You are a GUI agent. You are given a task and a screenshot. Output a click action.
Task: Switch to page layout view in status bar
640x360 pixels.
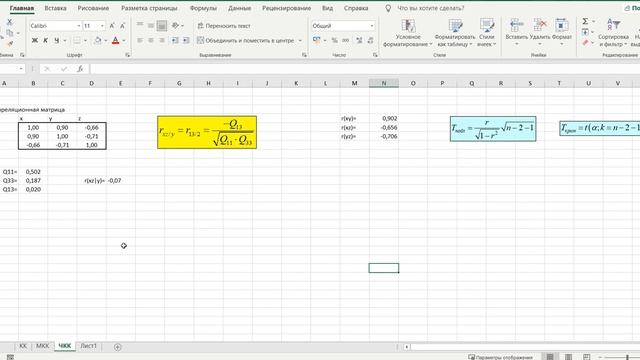click(x=568, y=357)
